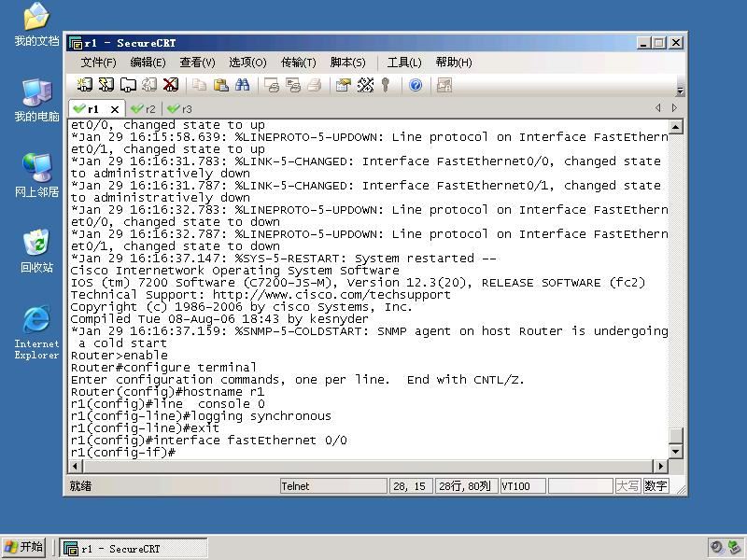Select the 我的电脑 desktop icon

coord(36,101)
